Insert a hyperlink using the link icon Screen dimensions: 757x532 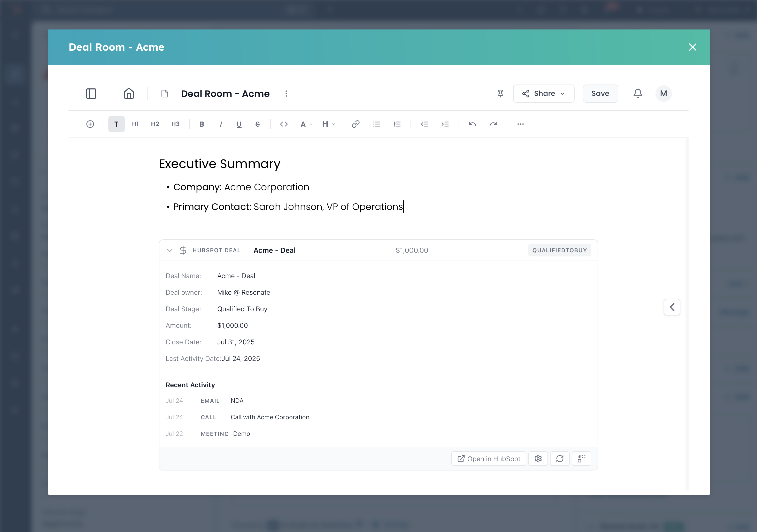click(x=355, y=124)
